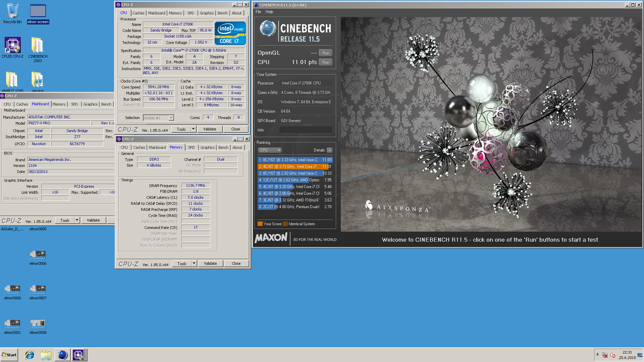Open Windows Explorer from the taskbar
This screenshot has width=644, height=362.
(x=46, y=355)
